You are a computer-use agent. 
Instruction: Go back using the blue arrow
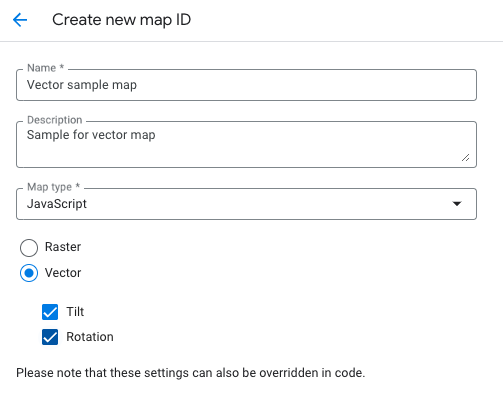(20, 20)
